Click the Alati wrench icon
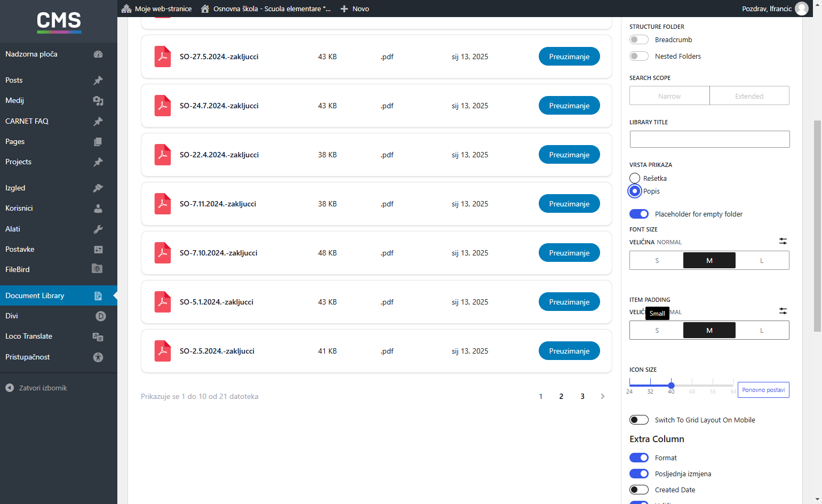 [98, 229]
